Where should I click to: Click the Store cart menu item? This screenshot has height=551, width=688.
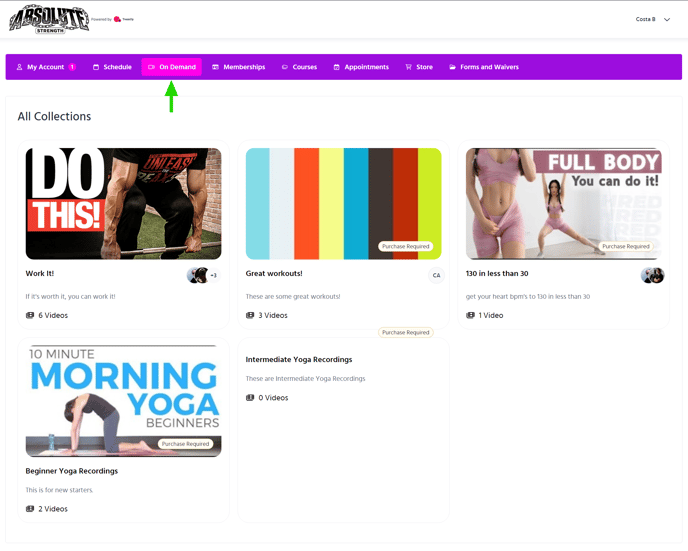(419, 67)
